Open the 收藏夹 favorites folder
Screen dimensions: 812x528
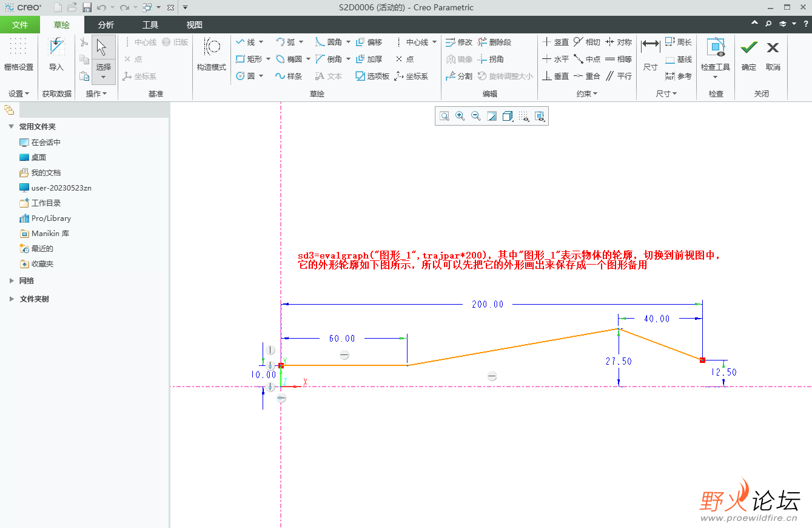(x=36, y=263)
